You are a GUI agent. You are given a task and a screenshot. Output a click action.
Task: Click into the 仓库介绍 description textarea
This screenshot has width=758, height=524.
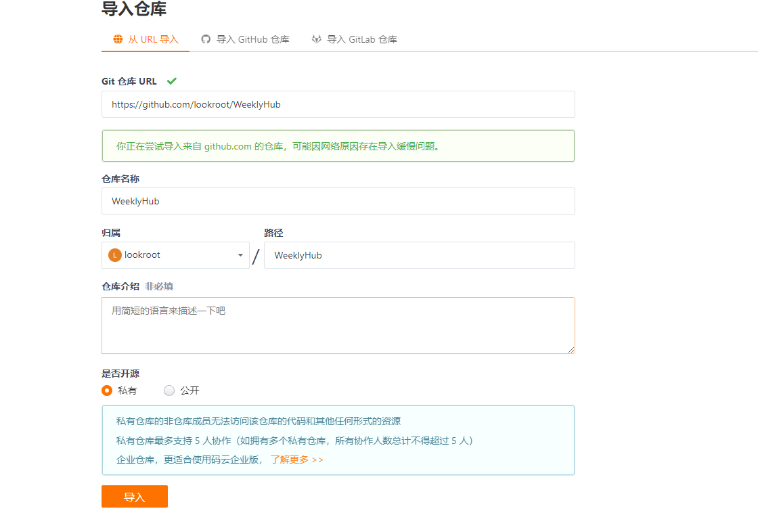[x=338, y=325]
